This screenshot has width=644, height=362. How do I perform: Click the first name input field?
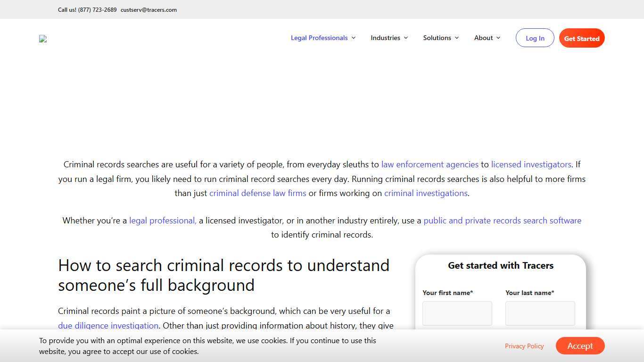(x=457, y=313)
